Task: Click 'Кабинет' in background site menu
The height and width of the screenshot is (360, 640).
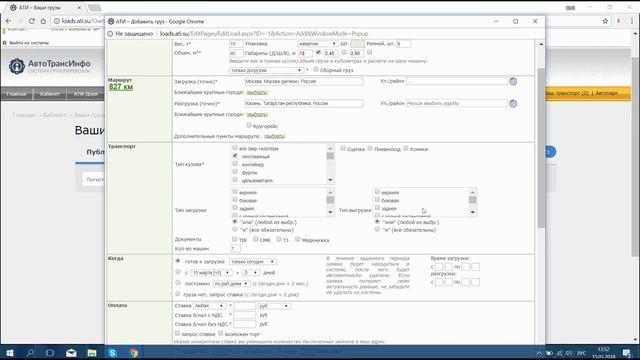Action: pyautogui.click(x=50, y=94)
